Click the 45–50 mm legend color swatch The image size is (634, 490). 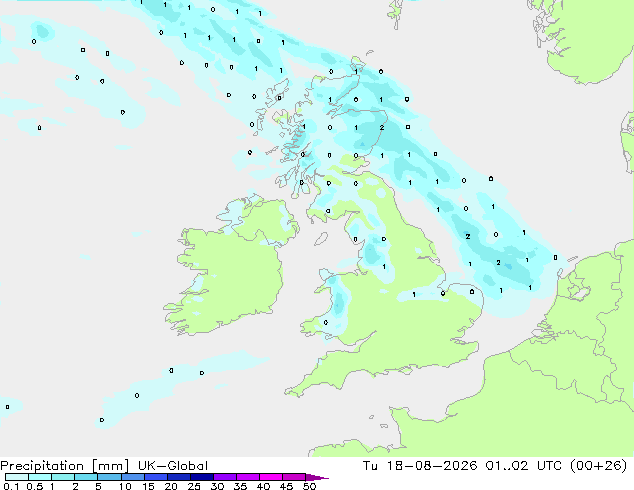coord(294,477)
